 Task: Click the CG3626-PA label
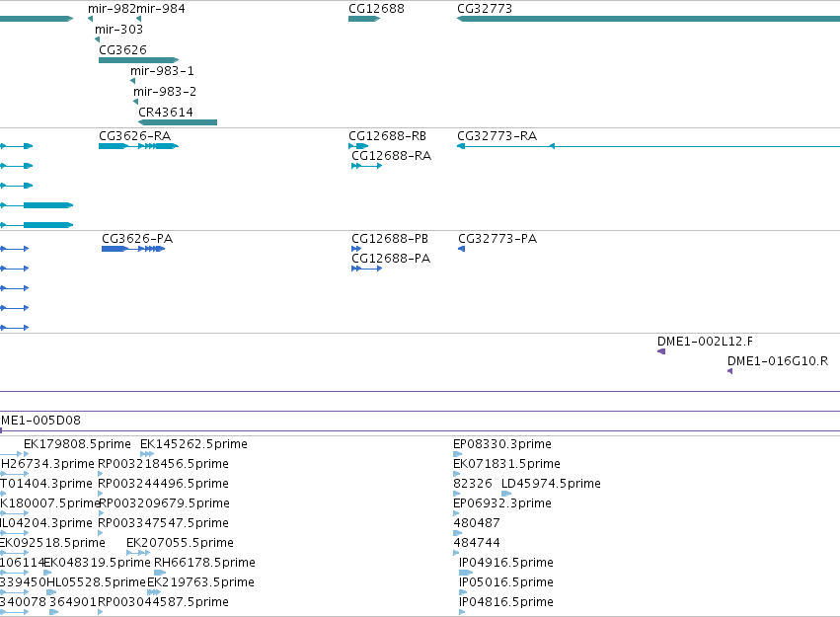[x=137, y=238]
